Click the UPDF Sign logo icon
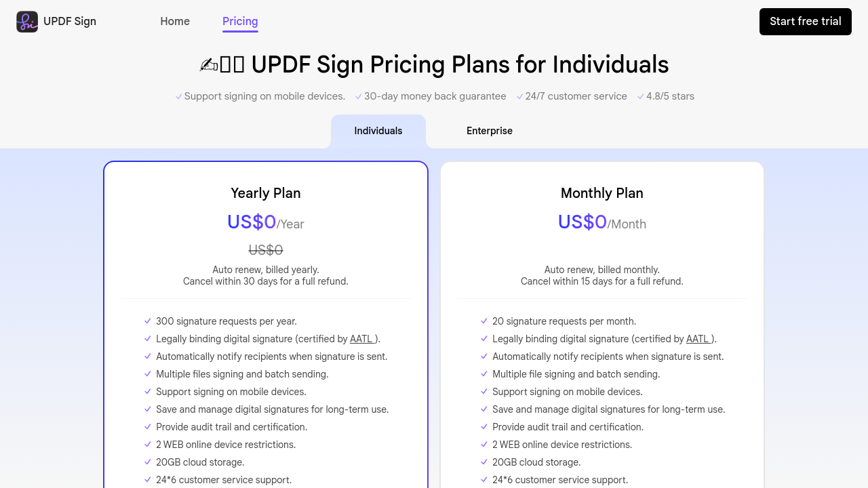This screenshot has width=868, height=488. tap(27, 22)
